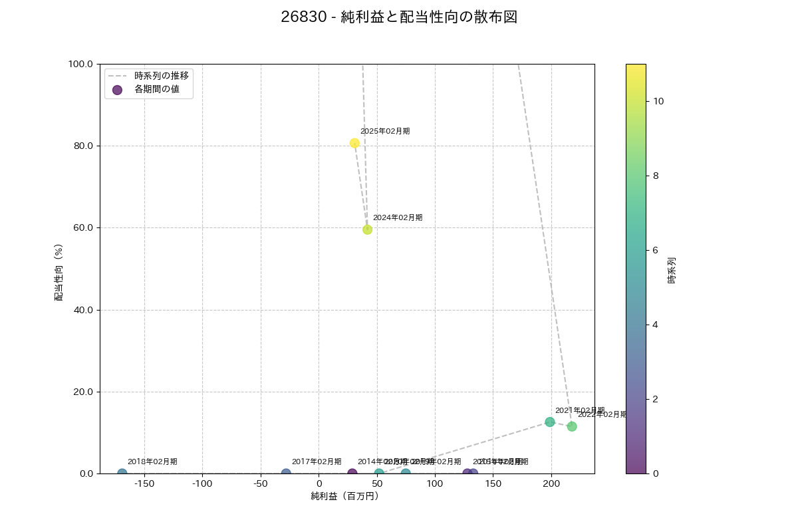Click colorbar tick label 2

tap(656, 399)
